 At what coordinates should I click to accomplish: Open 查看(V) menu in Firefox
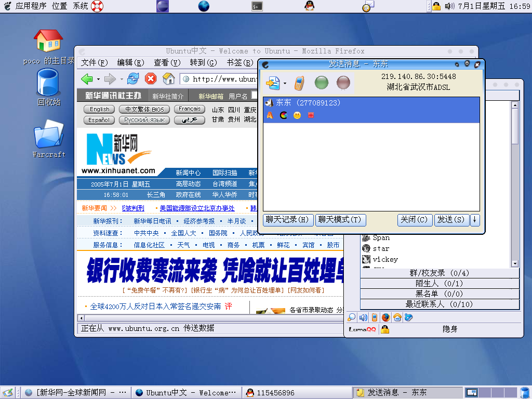coord(167,63)
